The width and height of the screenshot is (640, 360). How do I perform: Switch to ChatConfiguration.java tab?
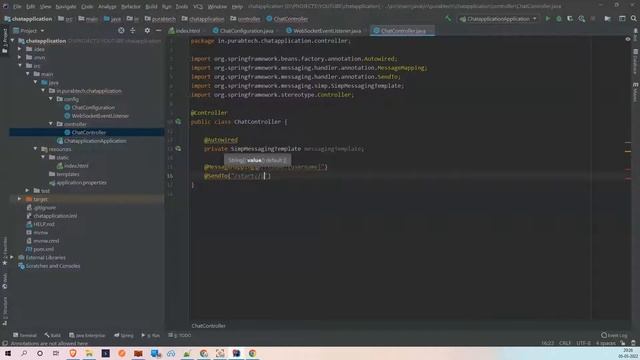click(243, 31)
